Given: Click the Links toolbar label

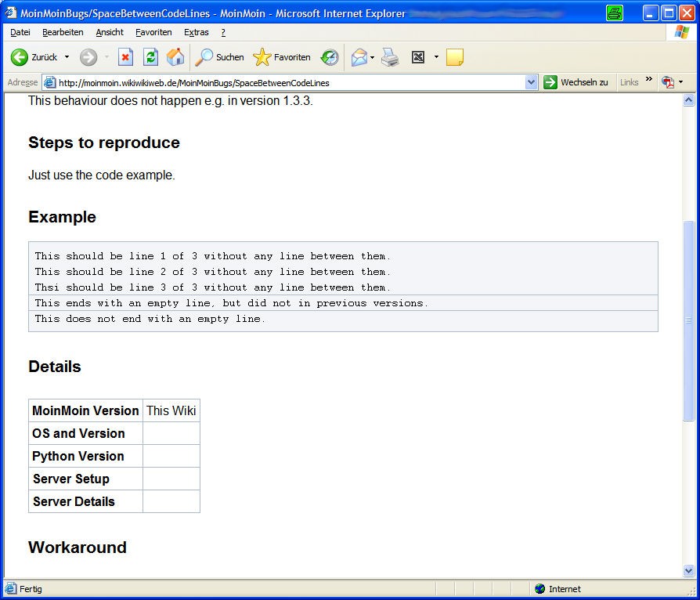Looking at the screenshot, I should [x=629, y=82].
